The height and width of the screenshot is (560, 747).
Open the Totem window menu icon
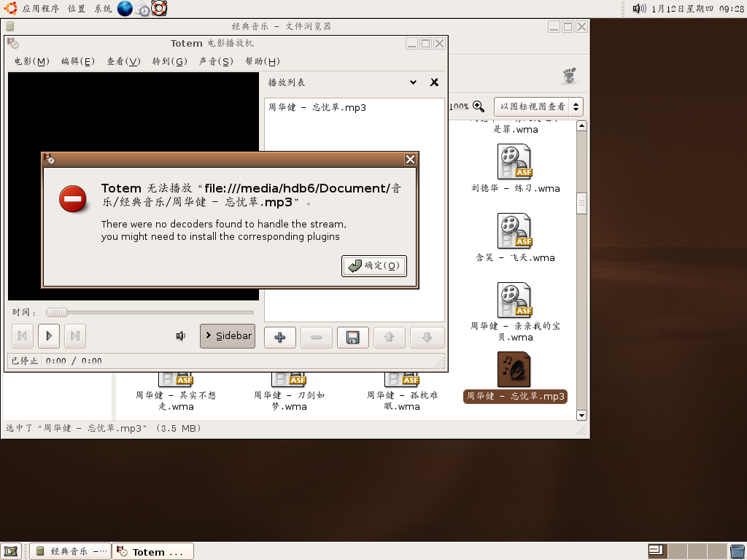click(x=13, y=43)
